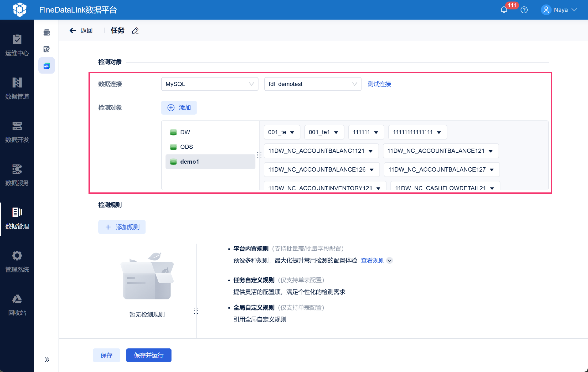The height and width of the screenshot is (372, 588).
Task: Click 添加规则 button
Action: click(x=122, y=227)
